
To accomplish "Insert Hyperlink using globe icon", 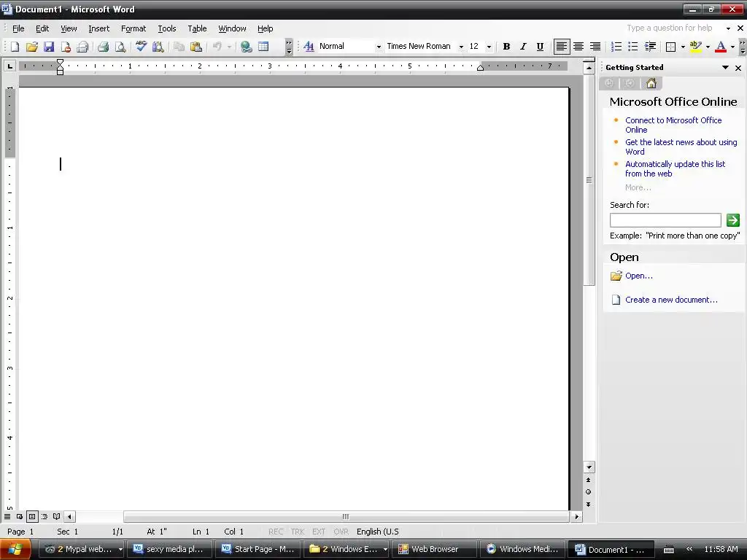I will pyautogui.click(x=247, y=47).
